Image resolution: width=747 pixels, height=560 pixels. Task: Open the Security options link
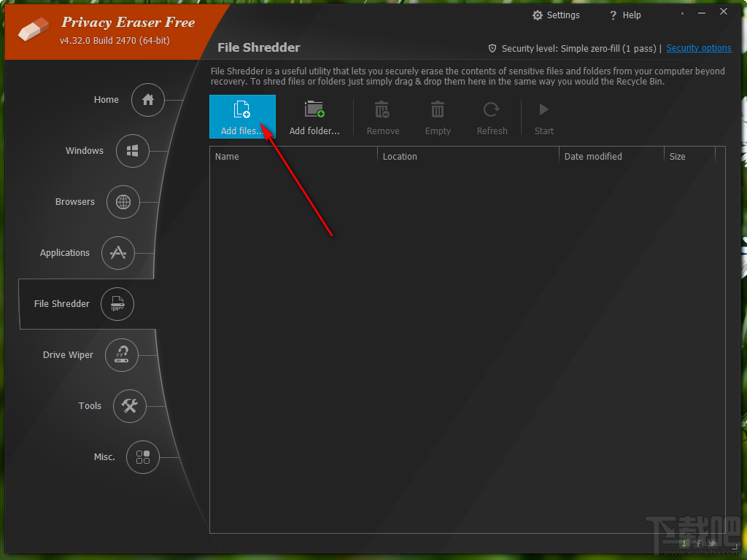tap(698, 47)
